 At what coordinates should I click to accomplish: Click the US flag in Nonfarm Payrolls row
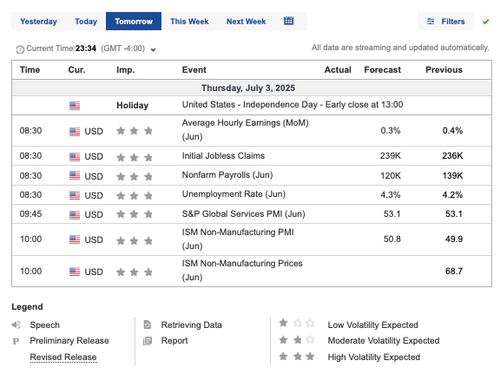75,176
